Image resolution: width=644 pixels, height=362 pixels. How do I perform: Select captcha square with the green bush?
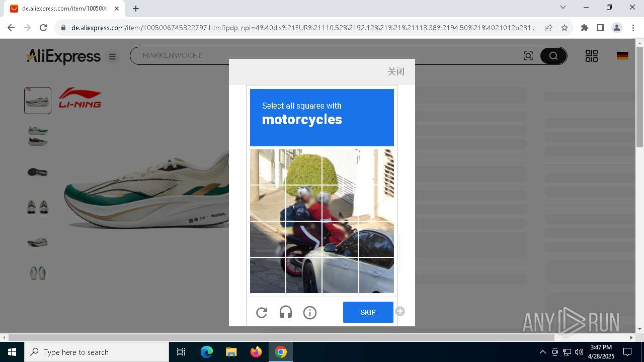tap(304, 167)
